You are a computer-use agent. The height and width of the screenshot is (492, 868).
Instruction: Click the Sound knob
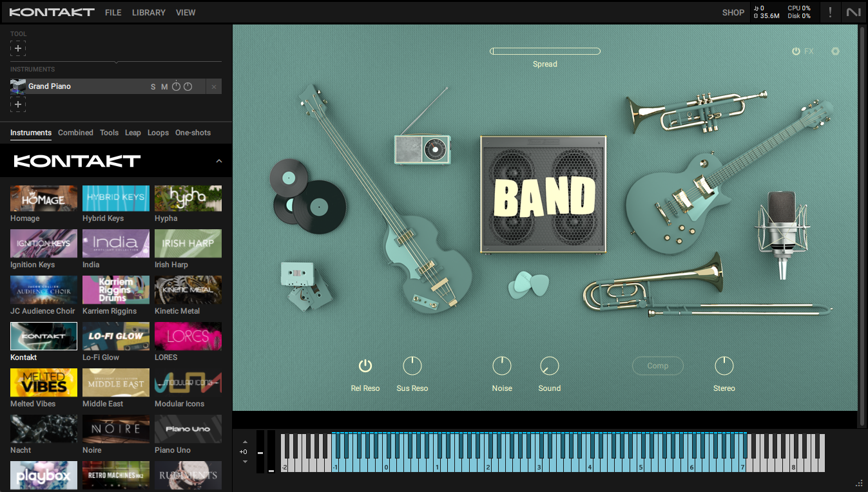(549, 366)
